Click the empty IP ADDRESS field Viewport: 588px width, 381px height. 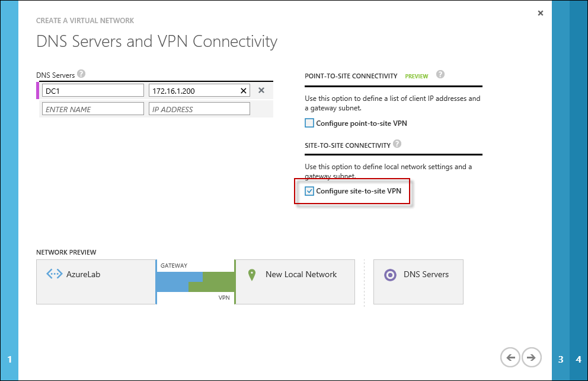tap(199, 109)
